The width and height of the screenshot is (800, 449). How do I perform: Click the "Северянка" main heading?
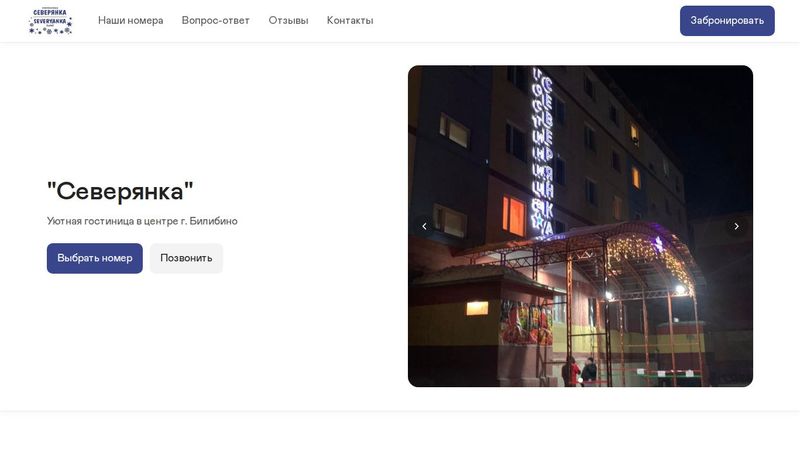click(x=120, y=192)
